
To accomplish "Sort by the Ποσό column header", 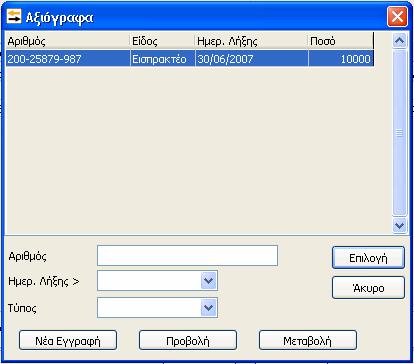I will click(x=341, y=41).
